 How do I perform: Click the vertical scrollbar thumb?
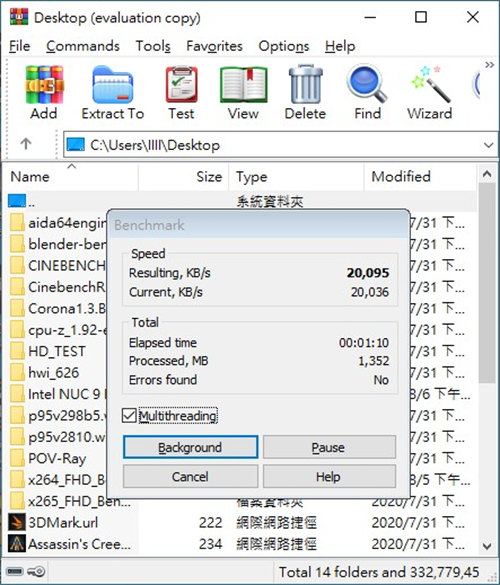click(487, 283)
